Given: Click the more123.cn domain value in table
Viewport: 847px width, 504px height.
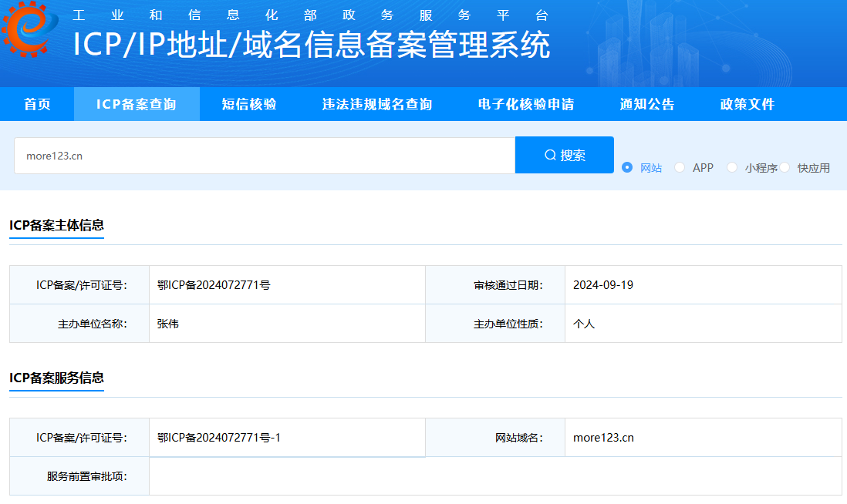Looking at the screenshot, I should 603,438.
